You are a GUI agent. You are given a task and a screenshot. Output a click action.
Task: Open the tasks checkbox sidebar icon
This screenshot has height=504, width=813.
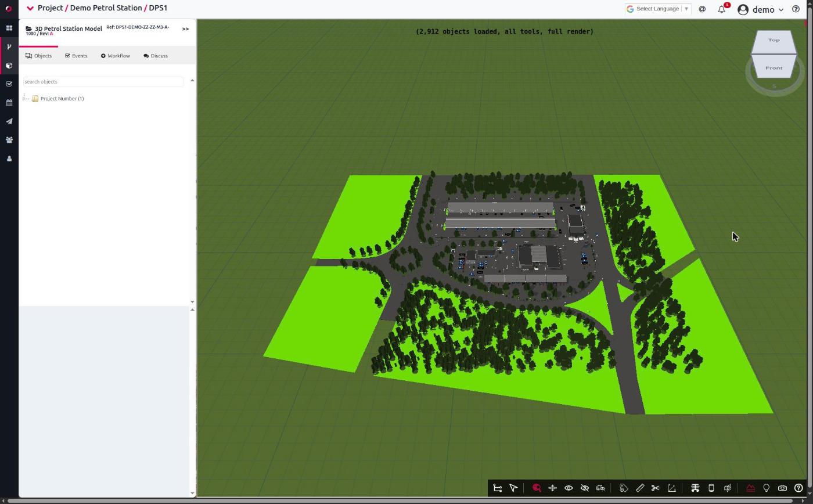point(9,84)
